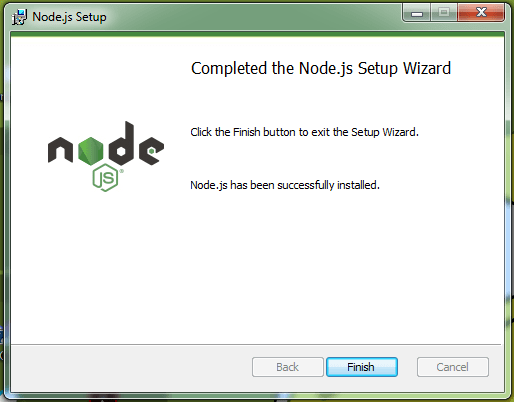
Task: Close the Node.js Setup window
Action: coord(481,13)
